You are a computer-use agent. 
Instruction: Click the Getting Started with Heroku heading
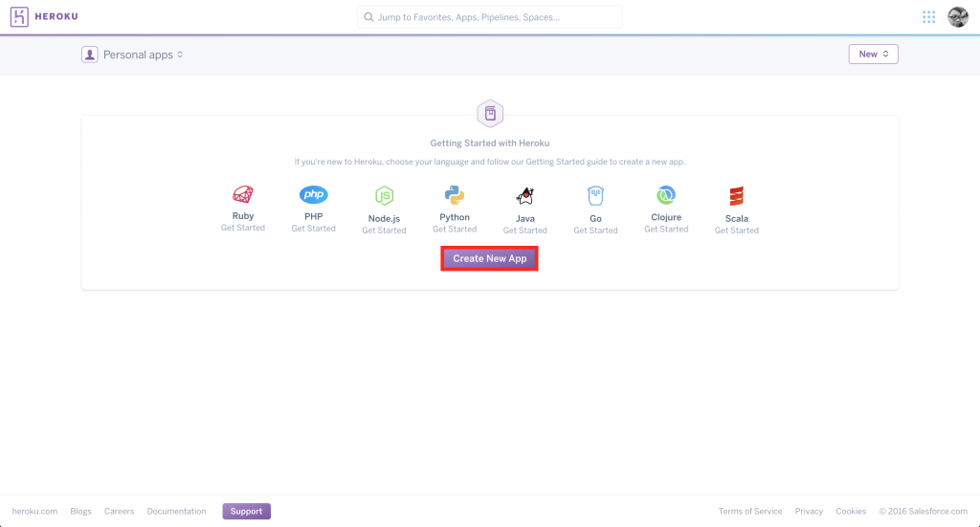pyautogui.click(x=489, y=143)
